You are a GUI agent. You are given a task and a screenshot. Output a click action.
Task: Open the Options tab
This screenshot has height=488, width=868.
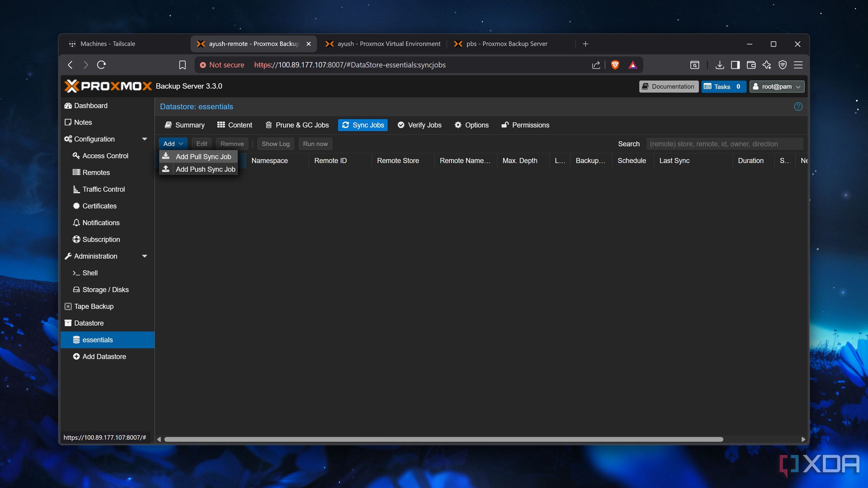click(x=471, y=125)
